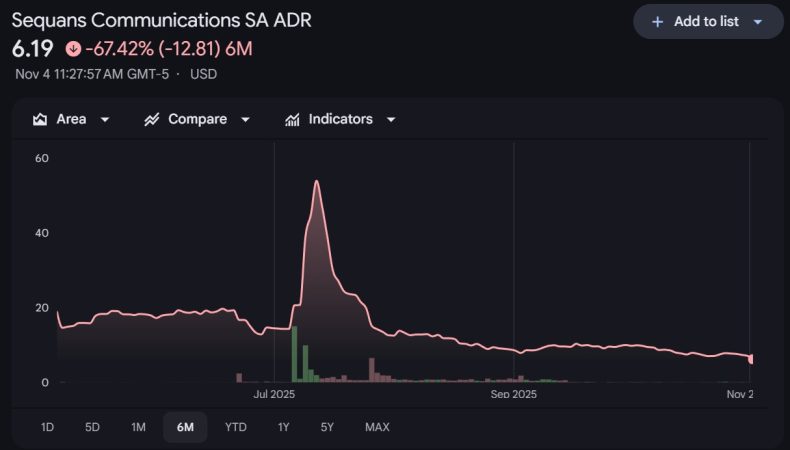Select the 1D time range
This screenshot has width=790, height=450.
pyautogui.click(x=47, y=427)
